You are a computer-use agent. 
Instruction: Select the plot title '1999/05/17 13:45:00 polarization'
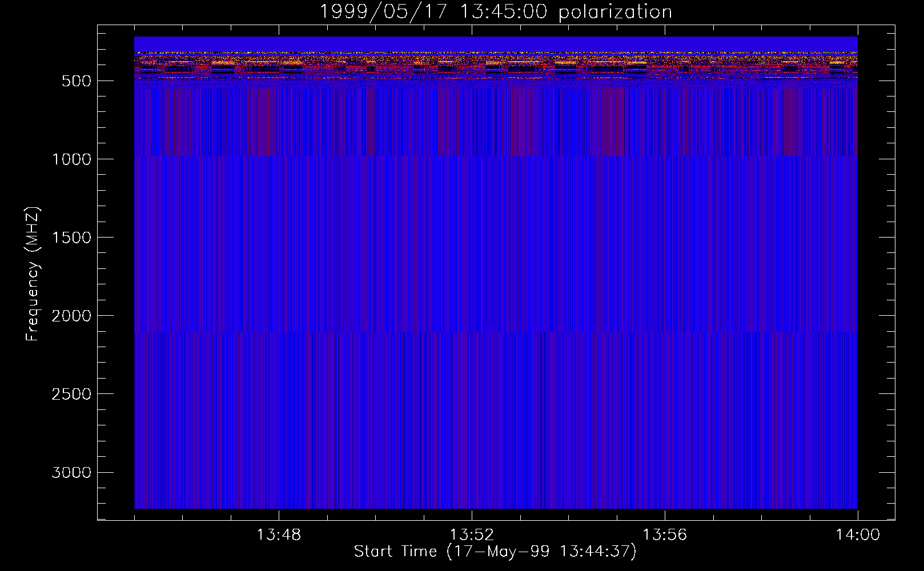pyautogui.click(x=495, y=12)
